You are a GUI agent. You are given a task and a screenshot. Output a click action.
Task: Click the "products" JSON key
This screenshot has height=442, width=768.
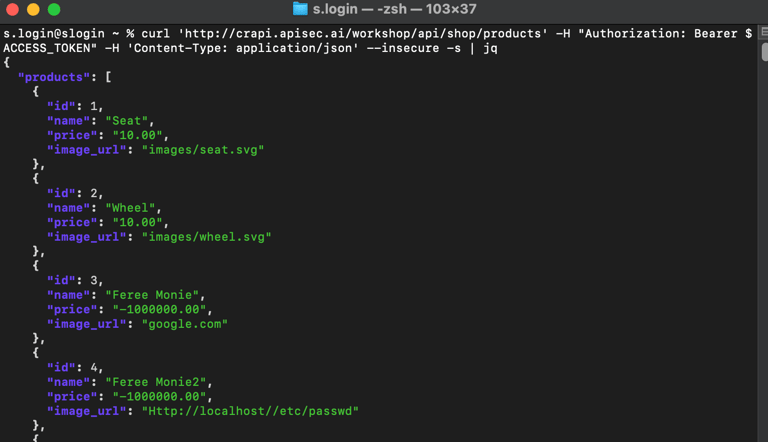(54, 77)
